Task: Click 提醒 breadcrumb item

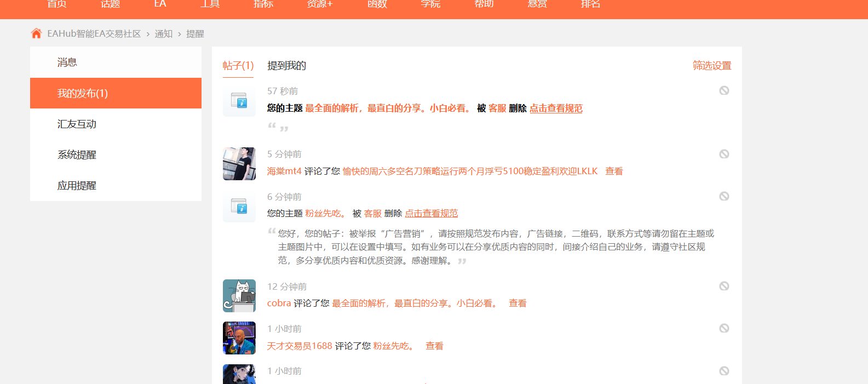Action: (x=195, y=33)
